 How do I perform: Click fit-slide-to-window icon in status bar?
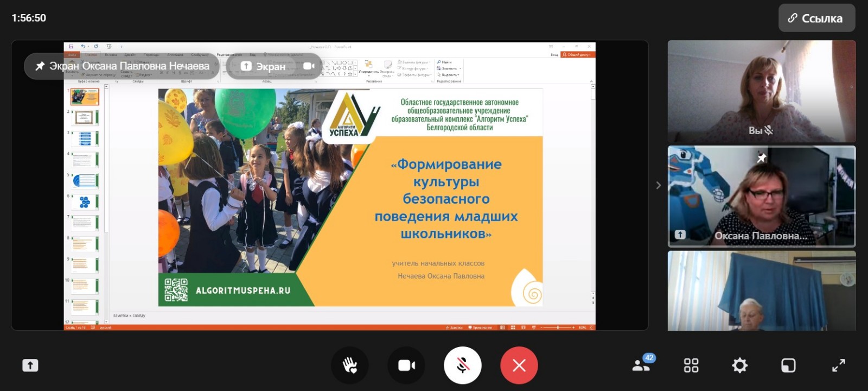(592, 327)
